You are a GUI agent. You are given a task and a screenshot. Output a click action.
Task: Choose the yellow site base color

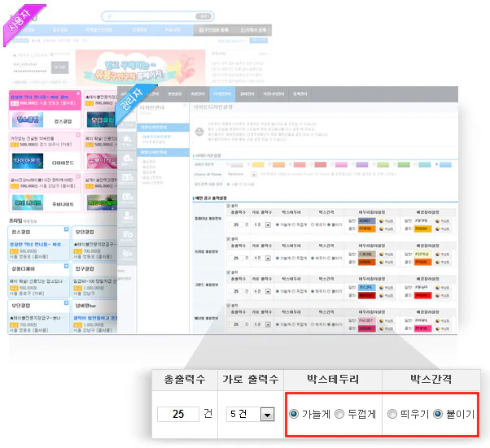point(258,164)
